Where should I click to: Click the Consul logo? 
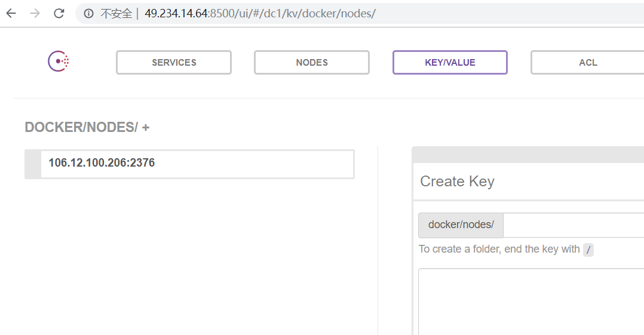tap(59, 61)
